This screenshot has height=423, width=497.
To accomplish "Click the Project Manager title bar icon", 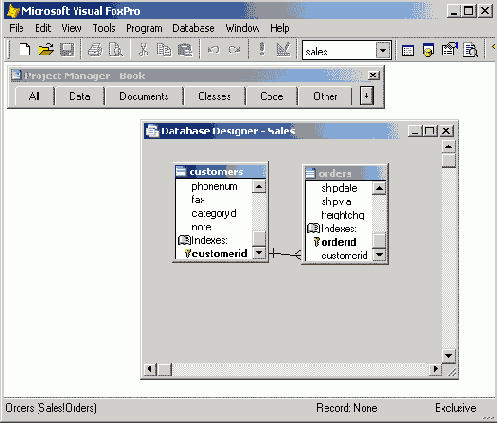I will 16,75.
